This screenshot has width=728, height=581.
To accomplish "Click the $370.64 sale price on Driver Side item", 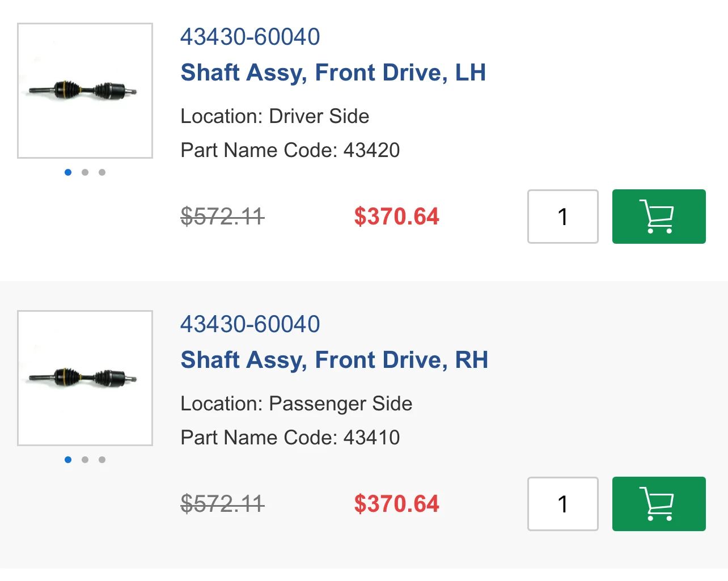I will click(x=397, y=217).
